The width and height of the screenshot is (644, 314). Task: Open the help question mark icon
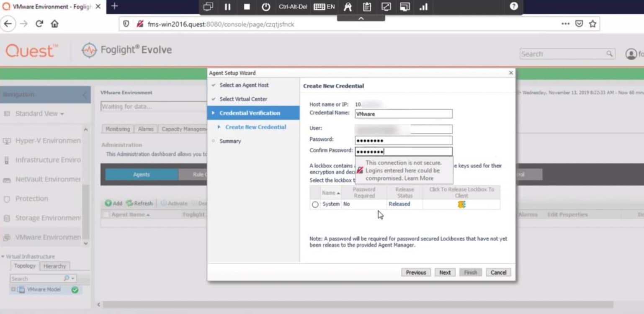click(514, 6)
